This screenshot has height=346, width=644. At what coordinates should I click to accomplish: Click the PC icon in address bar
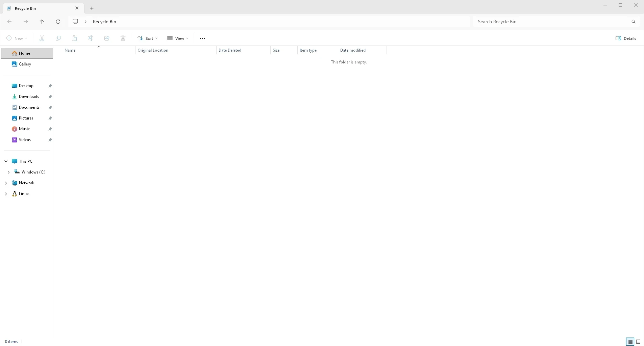(75, 22)
